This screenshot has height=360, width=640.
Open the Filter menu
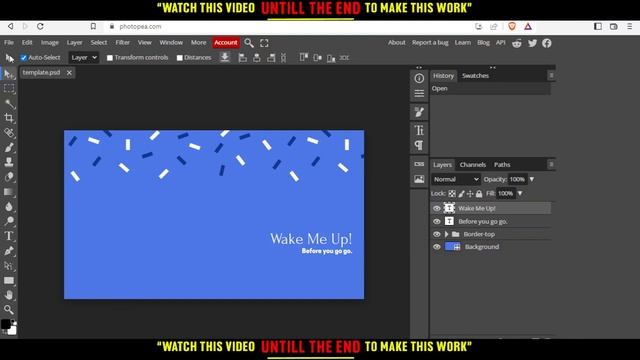[x=122, y=42]
